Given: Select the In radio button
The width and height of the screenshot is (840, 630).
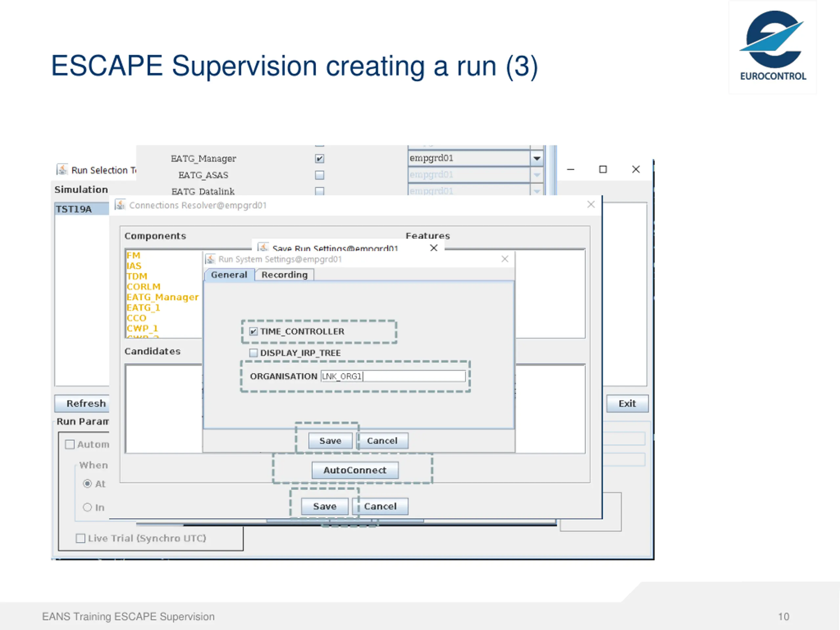Looking at the screenshot, I should pos(87,507).
